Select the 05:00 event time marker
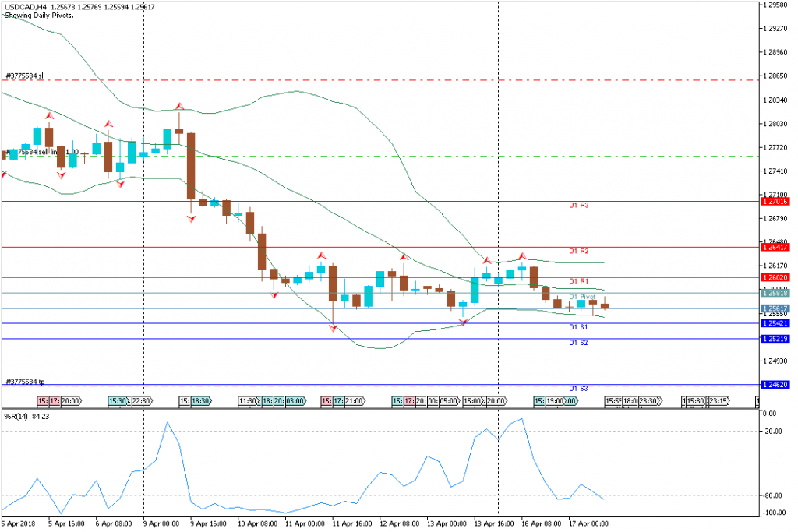This screenshot has height=532, width=798. [449, 401]
